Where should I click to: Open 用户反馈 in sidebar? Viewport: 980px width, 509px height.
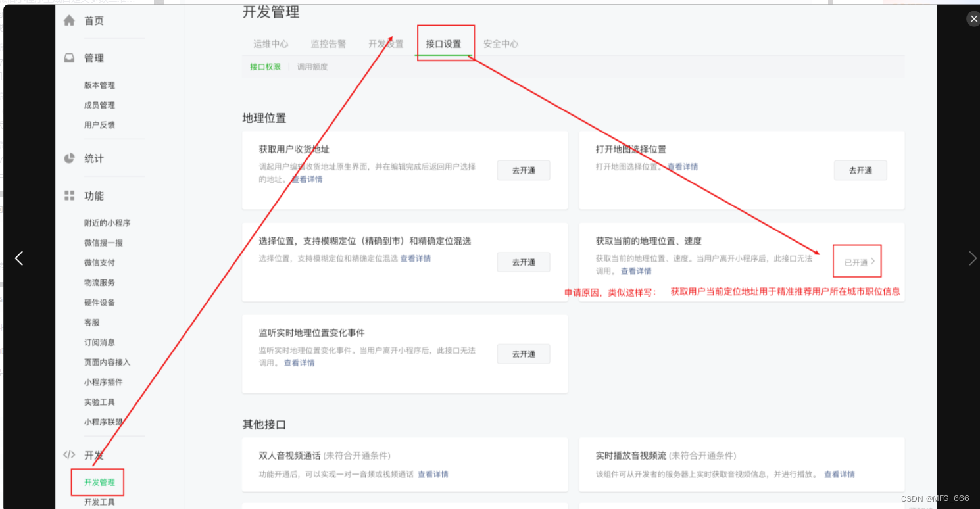[x=99, y=125]
